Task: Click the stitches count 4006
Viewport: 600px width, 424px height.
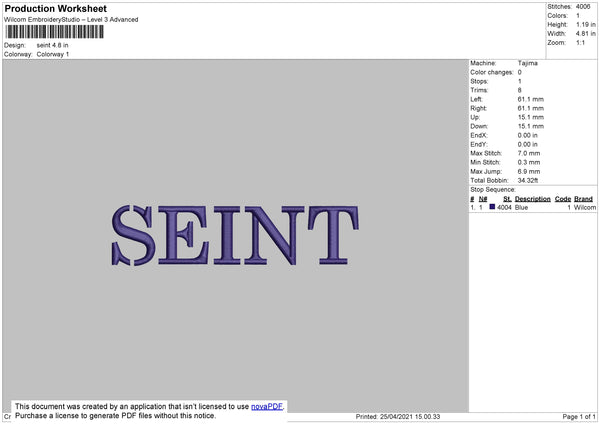Action: click(583, 7)
